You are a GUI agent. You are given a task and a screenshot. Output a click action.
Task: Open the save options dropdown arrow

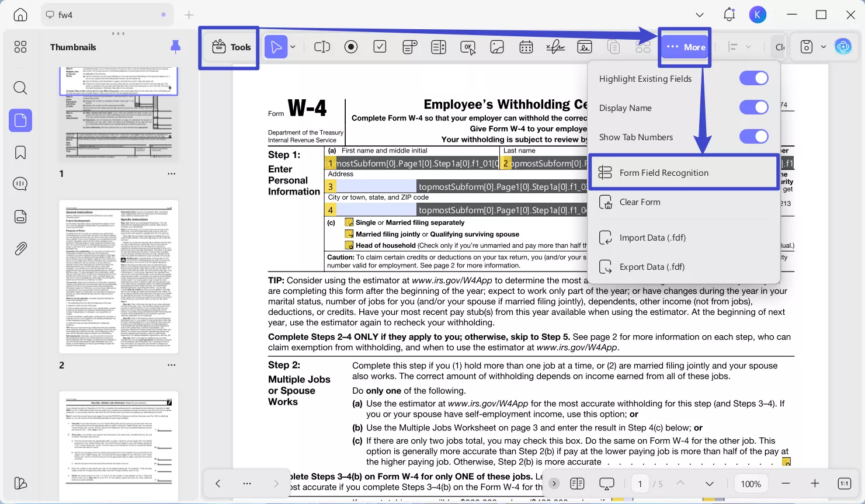click(822, 47)
